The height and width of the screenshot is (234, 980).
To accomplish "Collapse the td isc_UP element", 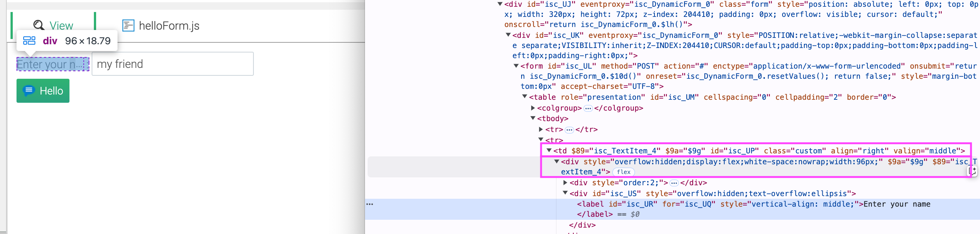I will tap(549, 150).
